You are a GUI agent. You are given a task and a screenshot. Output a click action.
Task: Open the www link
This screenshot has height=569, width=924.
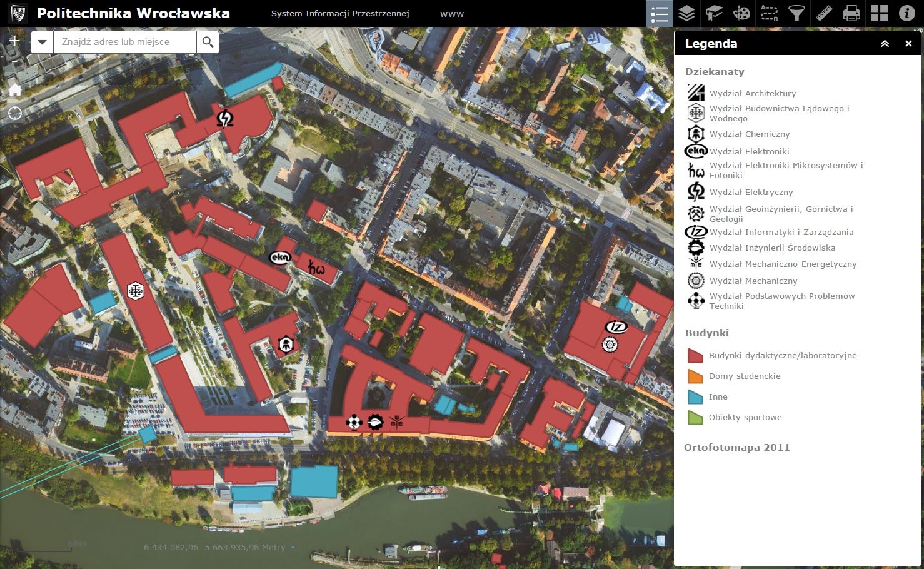tap(452, 13)
